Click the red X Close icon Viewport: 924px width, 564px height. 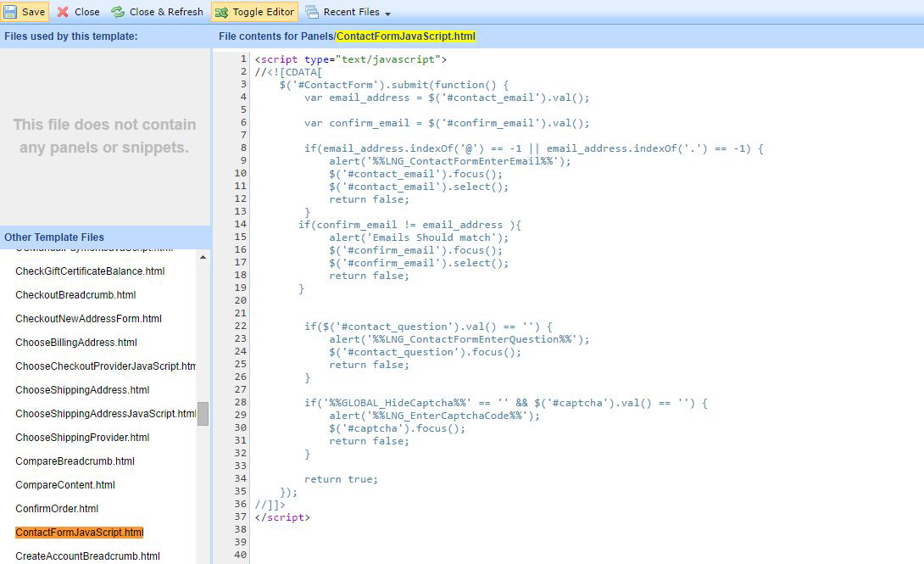(63, 12)
